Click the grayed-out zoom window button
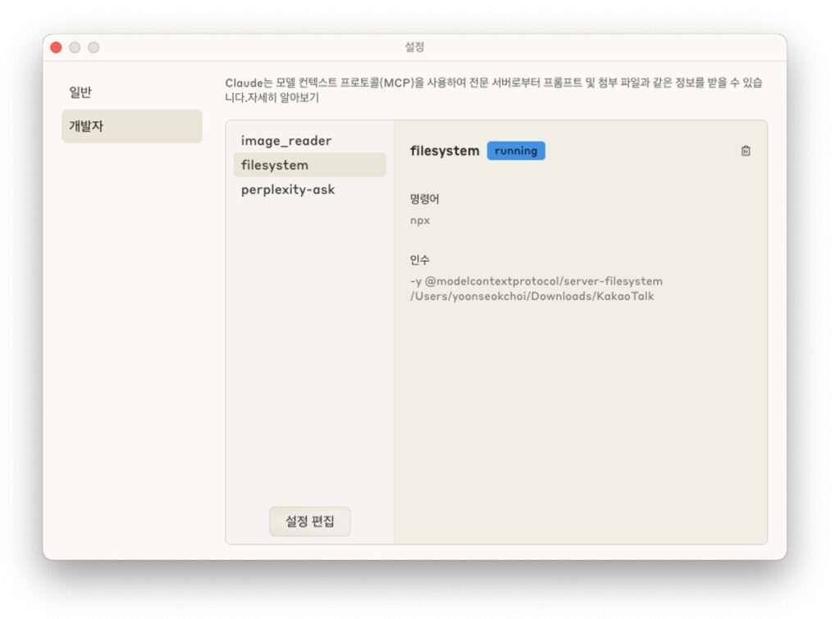This screenshot has width=840, height=619. click(94, 48)
